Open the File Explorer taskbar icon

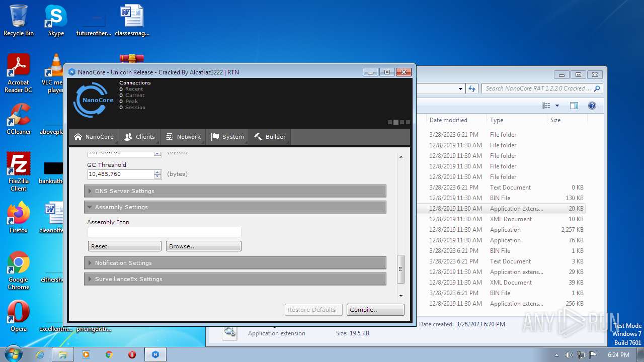[x=63, y=354]
